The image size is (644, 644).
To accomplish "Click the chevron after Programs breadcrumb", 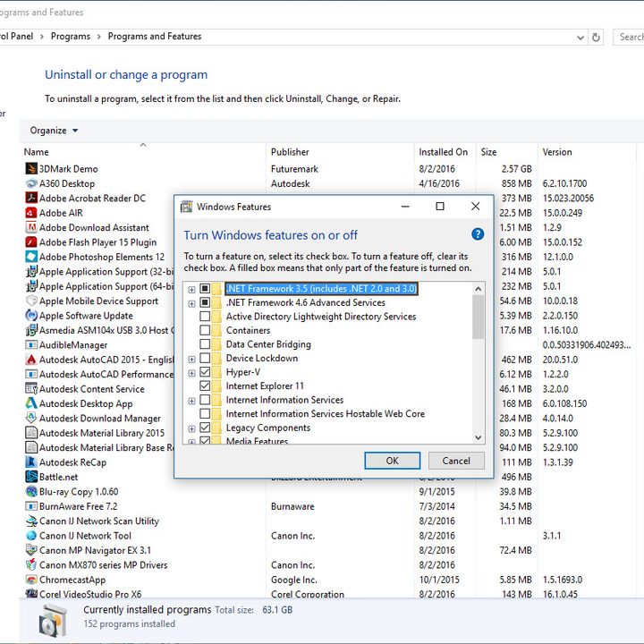I will [99, 37].
